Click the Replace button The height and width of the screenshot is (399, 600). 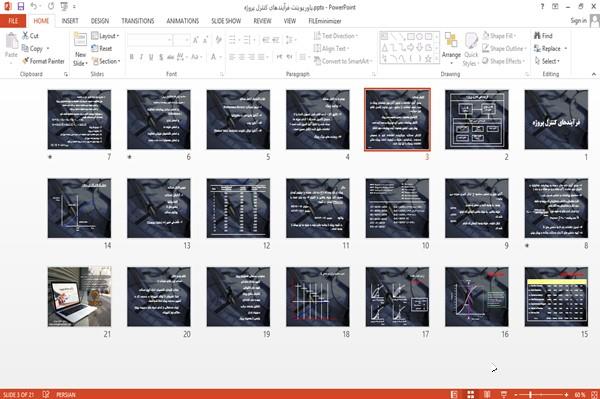pyautogui.click(x=550, y=49)
